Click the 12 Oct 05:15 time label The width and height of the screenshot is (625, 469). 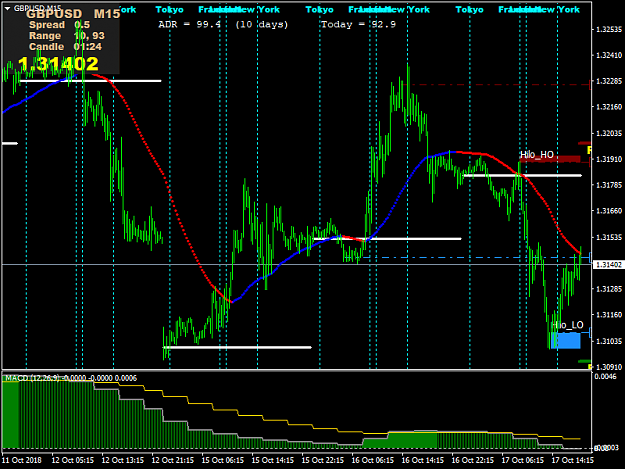pos(73,460)
